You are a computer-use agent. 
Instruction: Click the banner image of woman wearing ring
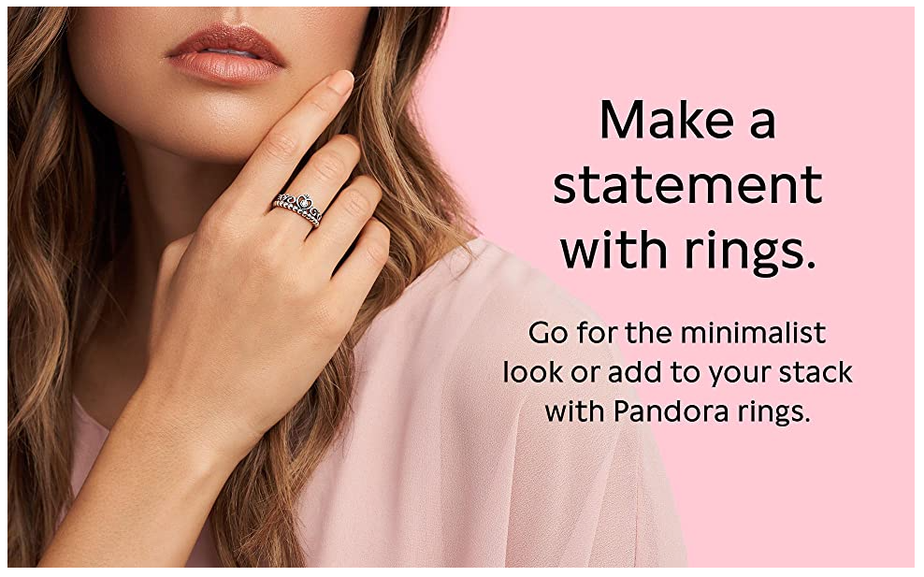[x=461, y=287]
